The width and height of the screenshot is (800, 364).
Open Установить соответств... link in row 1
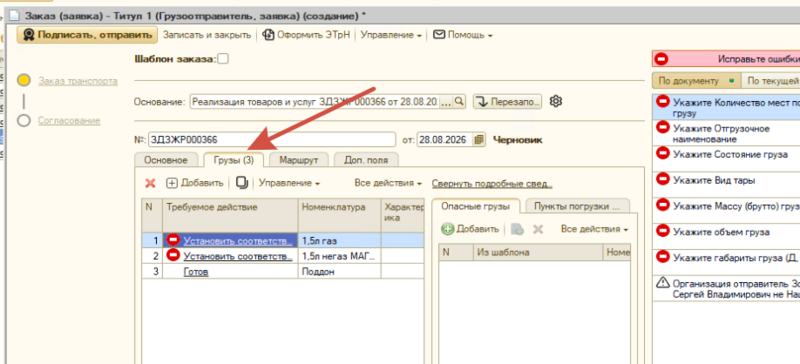[238, 240]
